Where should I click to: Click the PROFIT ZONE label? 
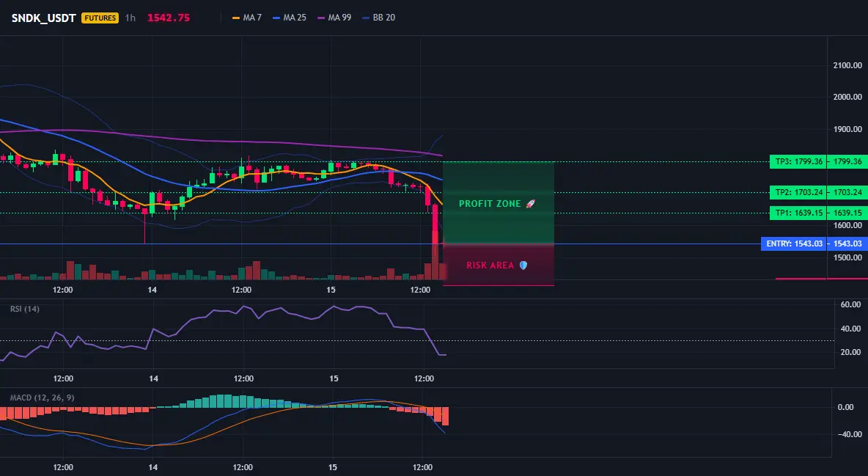coord(490,204)
